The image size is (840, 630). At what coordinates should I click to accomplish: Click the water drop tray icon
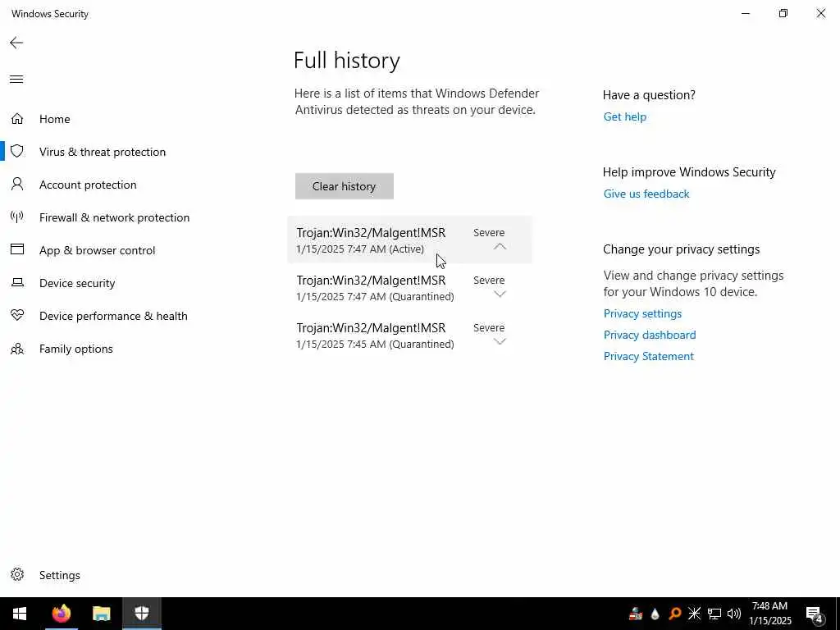[x=655, y=614]
